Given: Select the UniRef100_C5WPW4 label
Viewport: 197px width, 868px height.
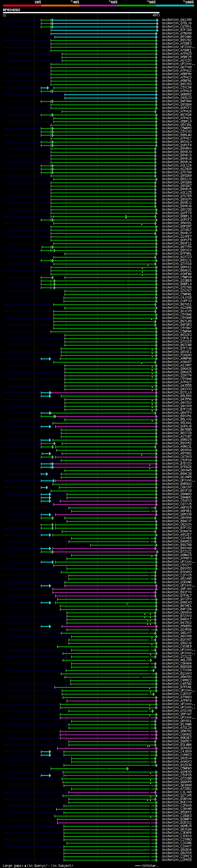Looking at the screenshot, I should [x=177, y=332].
